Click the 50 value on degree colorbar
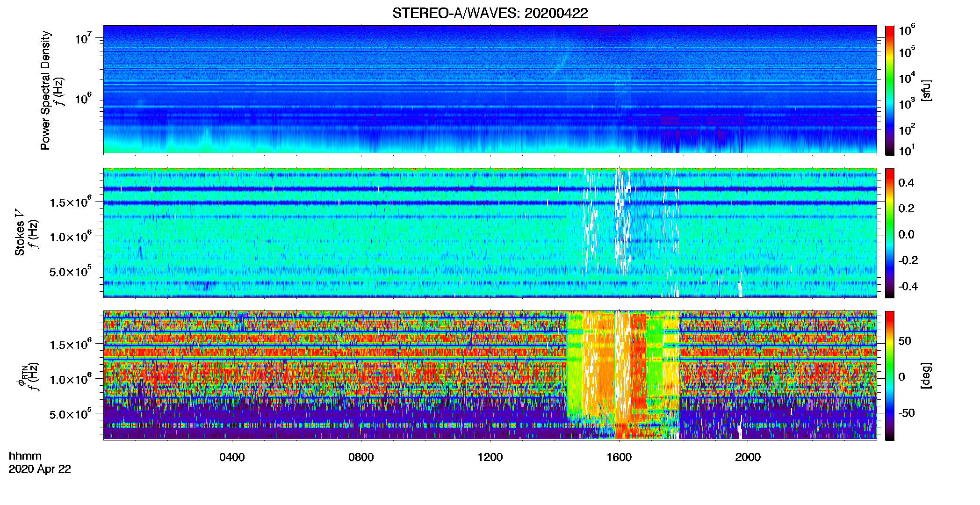The height and width of the screenshot is (505, 980). (905, 341)
